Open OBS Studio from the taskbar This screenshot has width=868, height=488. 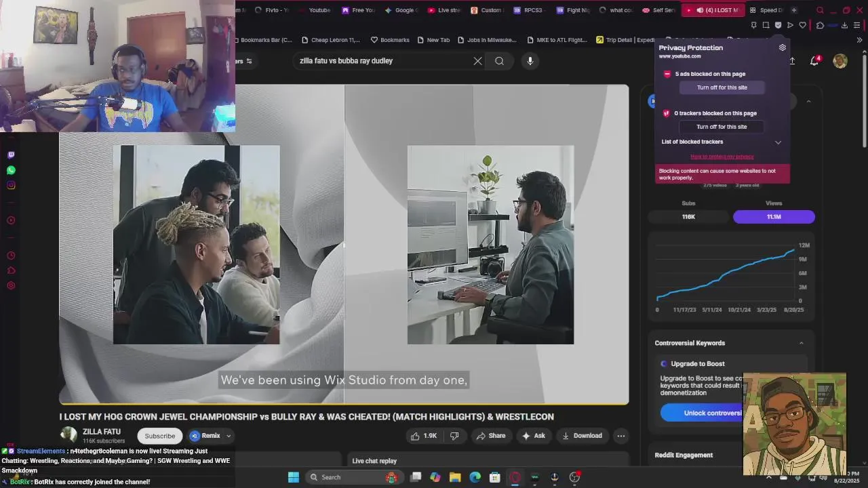point(574,477)
